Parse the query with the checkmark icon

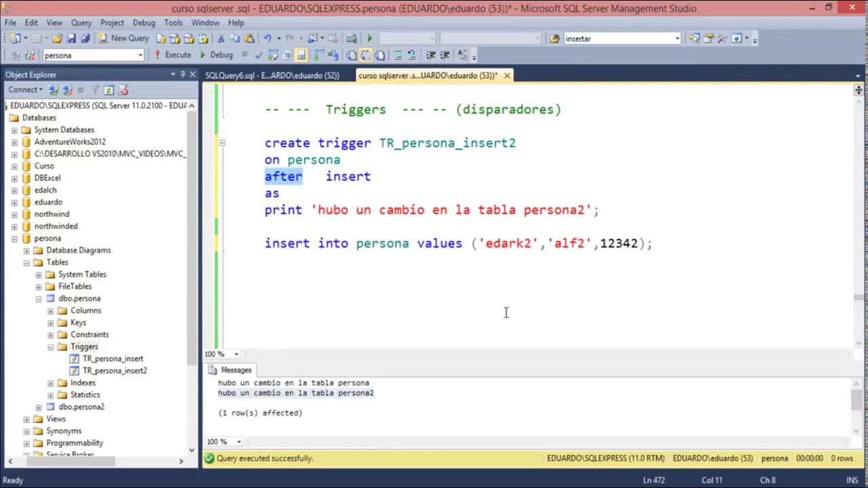click(258, 55)
